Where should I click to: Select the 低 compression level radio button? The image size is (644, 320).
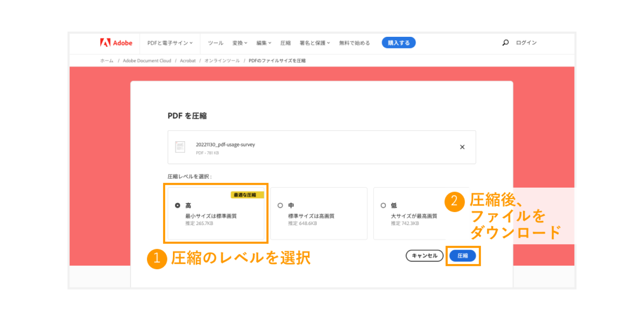(x=383, y=206)
